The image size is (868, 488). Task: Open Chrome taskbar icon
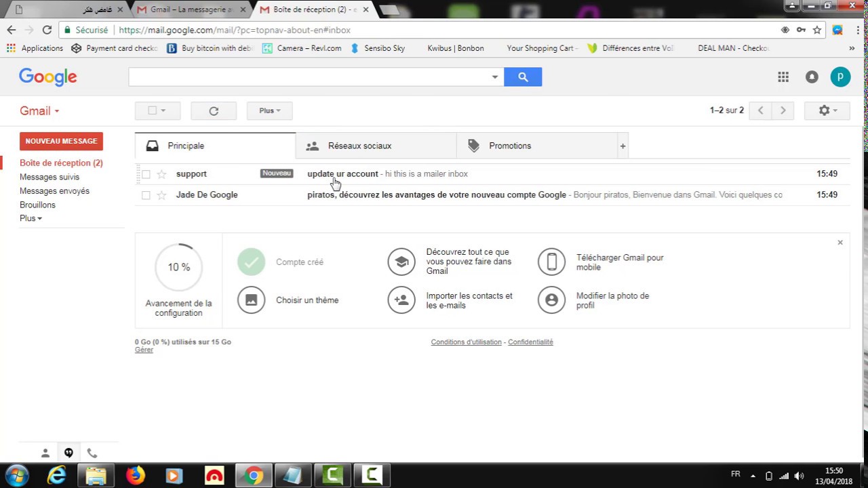coord(254,476)
